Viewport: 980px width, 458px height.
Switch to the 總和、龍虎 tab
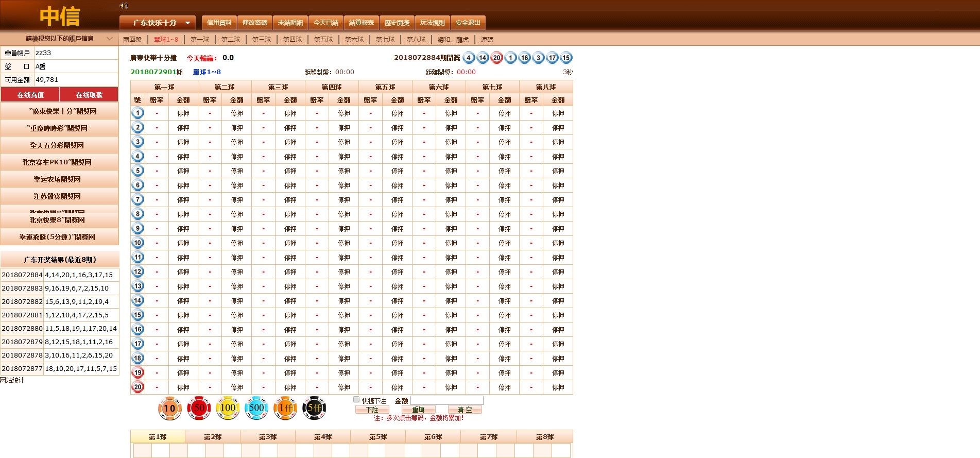tap(453, 40)
